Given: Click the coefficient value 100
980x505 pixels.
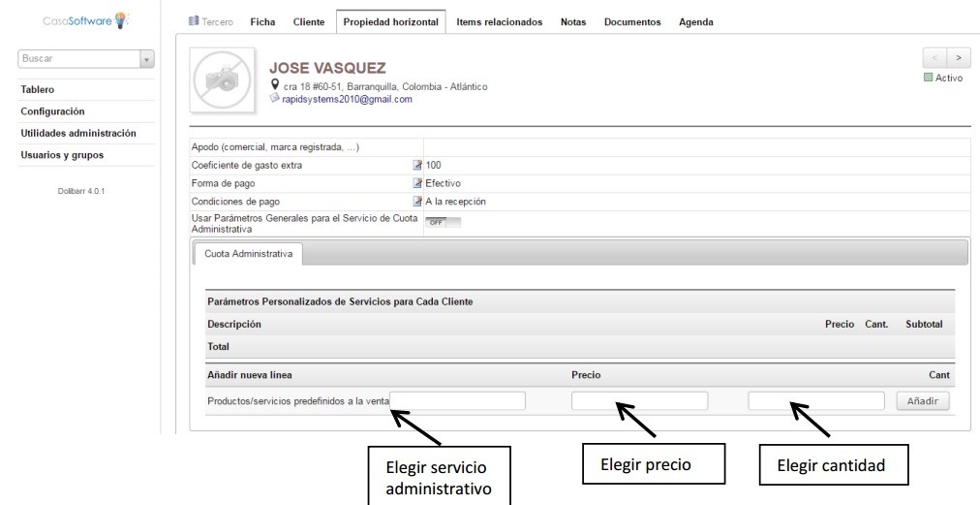Looking at the screenshot, I should (x=433, y=165).
